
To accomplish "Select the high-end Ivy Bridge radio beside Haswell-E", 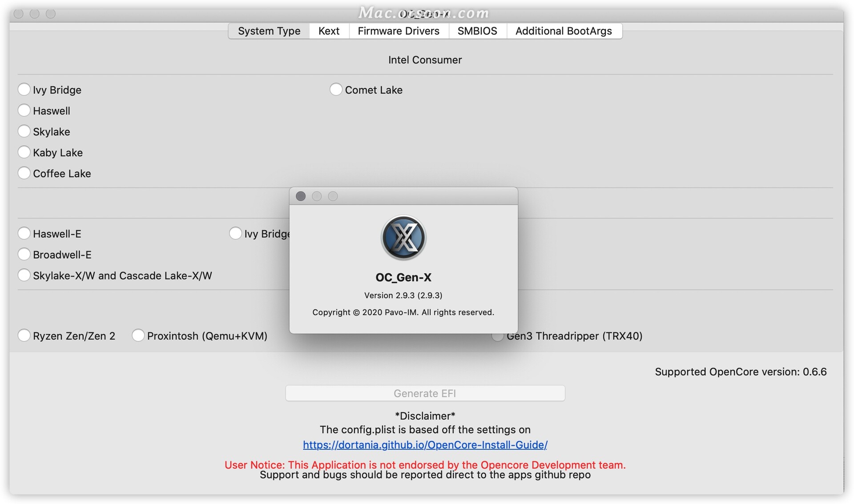I will (x=235, y=233).
